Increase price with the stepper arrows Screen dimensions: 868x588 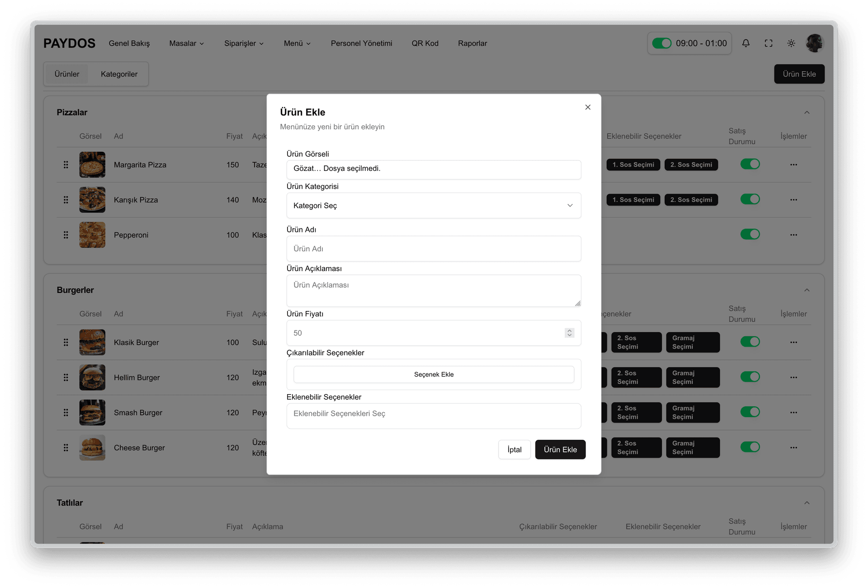(569, 330)
